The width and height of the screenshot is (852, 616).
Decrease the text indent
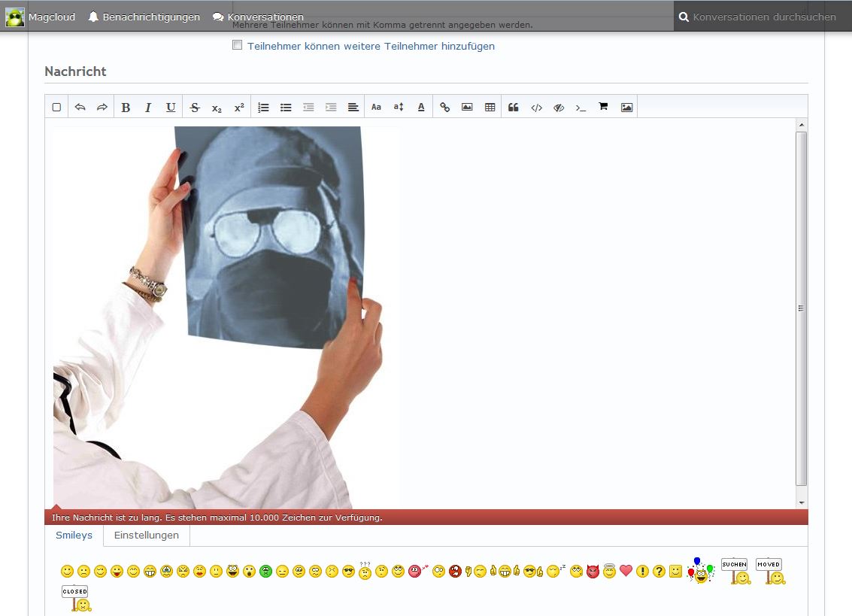point(308,107)
